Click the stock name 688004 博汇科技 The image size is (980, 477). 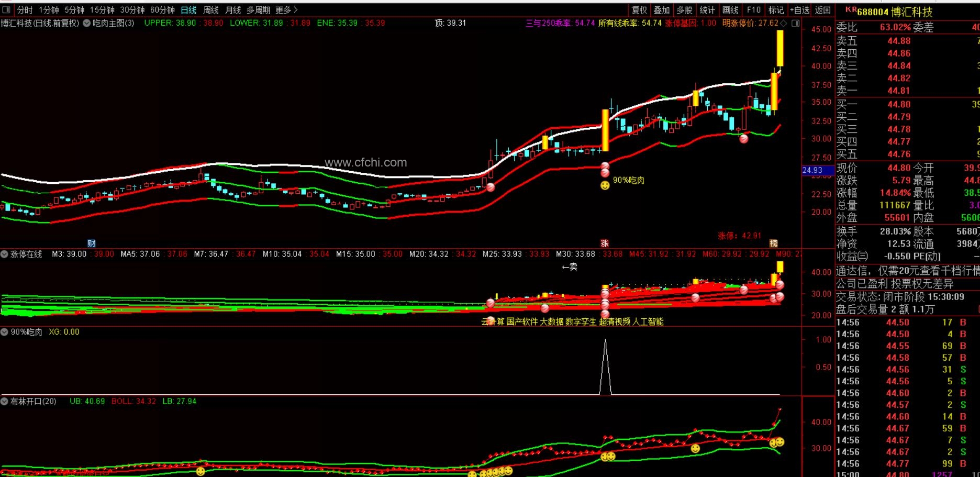895,12
